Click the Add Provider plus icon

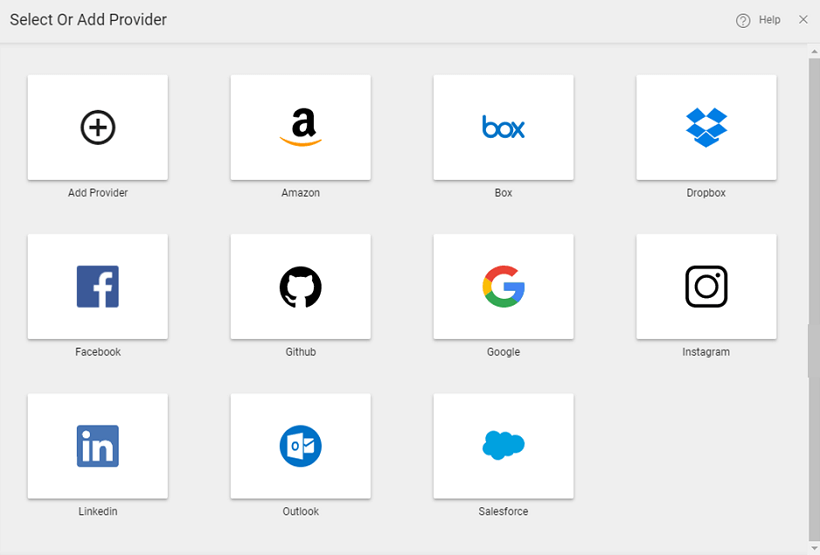pyautogui.click(x=98, y=127)
